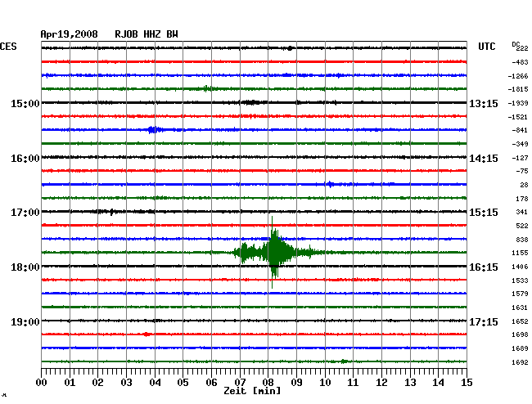
Task: Click the DC offset value -127
Action: click(520, 158)
